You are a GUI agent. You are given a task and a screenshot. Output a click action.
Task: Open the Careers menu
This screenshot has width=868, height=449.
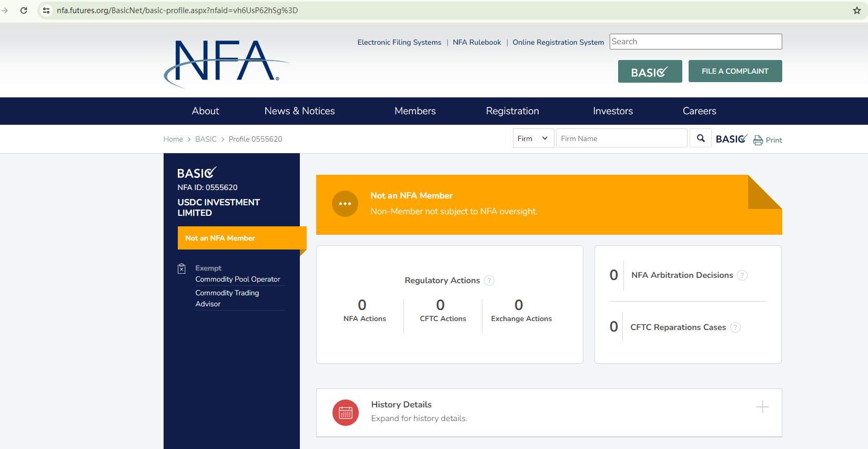click(700, 111)
